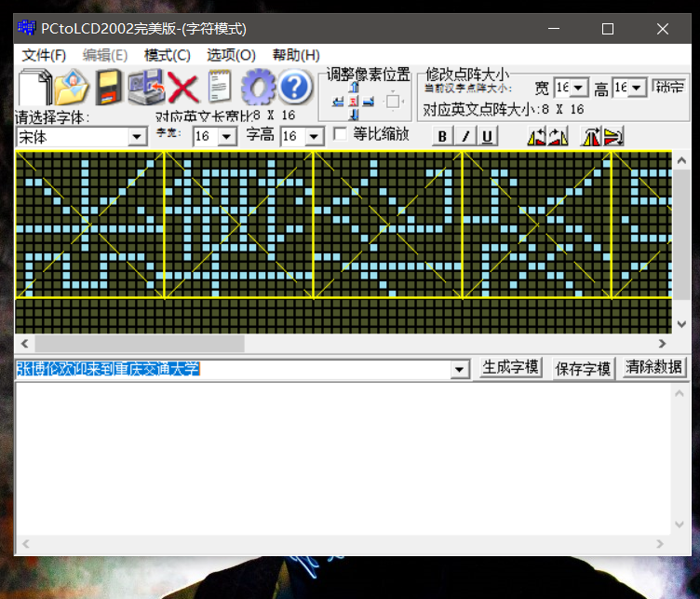Open the 模式(C) menu
The height and width of the screenshot is (599, 700).
point(168,55)
